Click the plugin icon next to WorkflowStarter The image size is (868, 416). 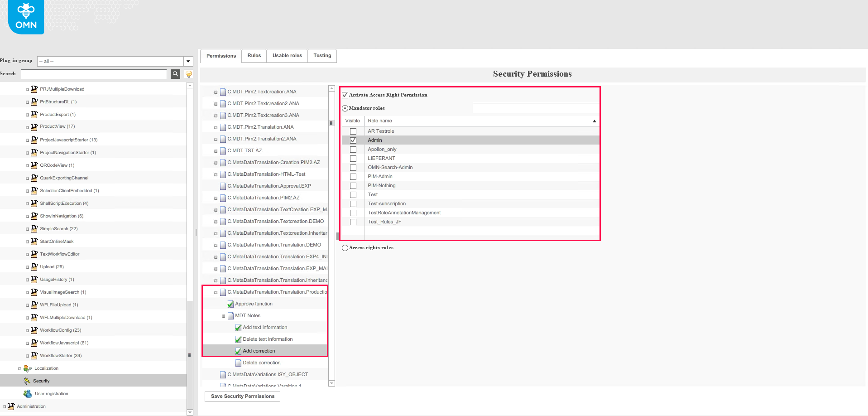point(34,355)
